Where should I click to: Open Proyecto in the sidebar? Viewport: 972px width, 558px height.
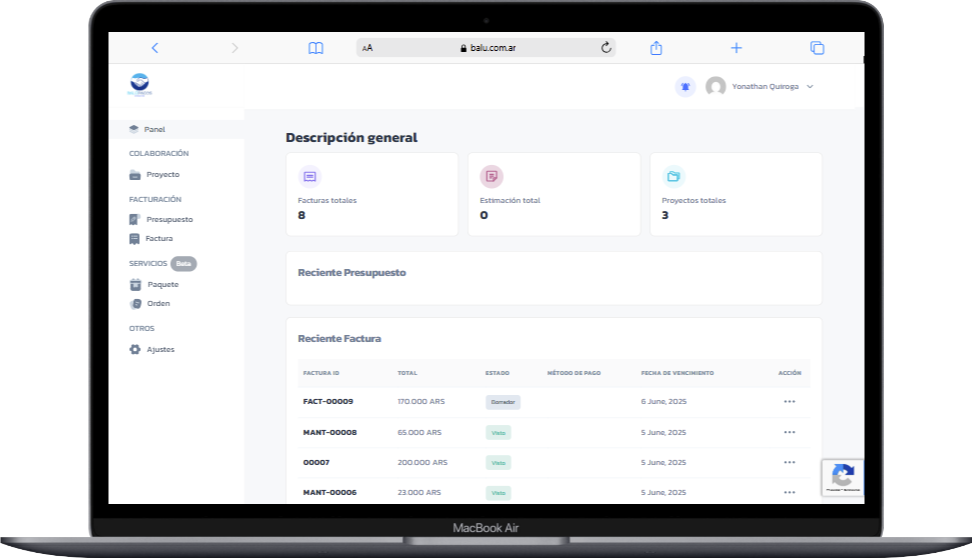tap(162, 174)
